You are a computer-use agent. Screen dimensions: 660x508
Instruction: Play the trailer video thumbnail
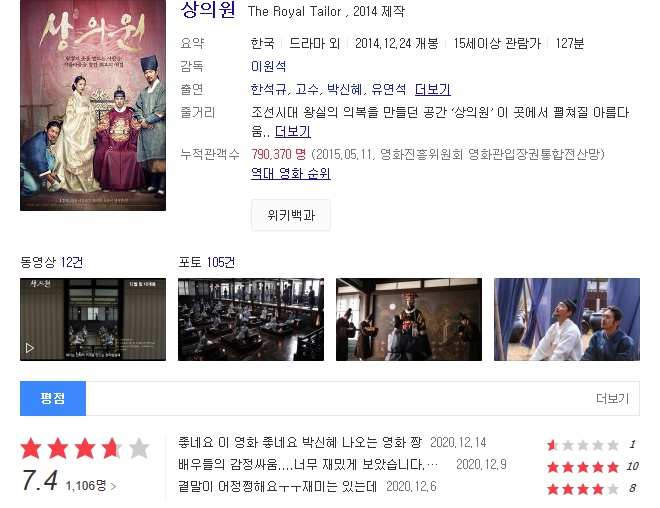(93, 319)
